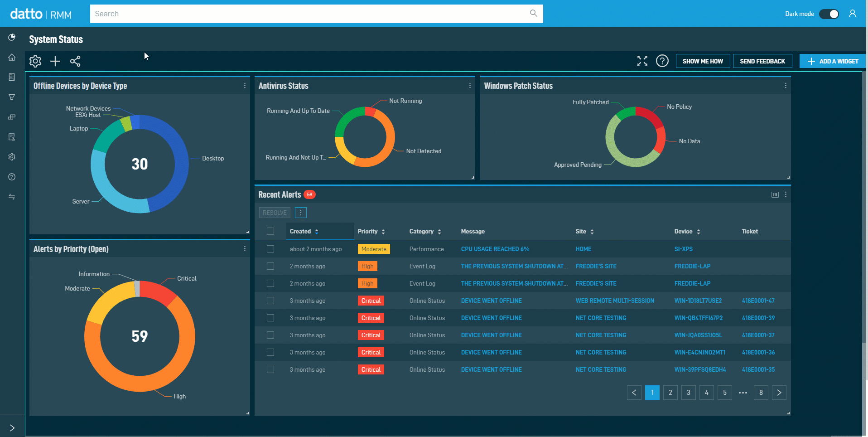Select the WIN-QB4TFFI67P2 alert checkbox
This screenshot has height=437, width=868.
[270, 318]
